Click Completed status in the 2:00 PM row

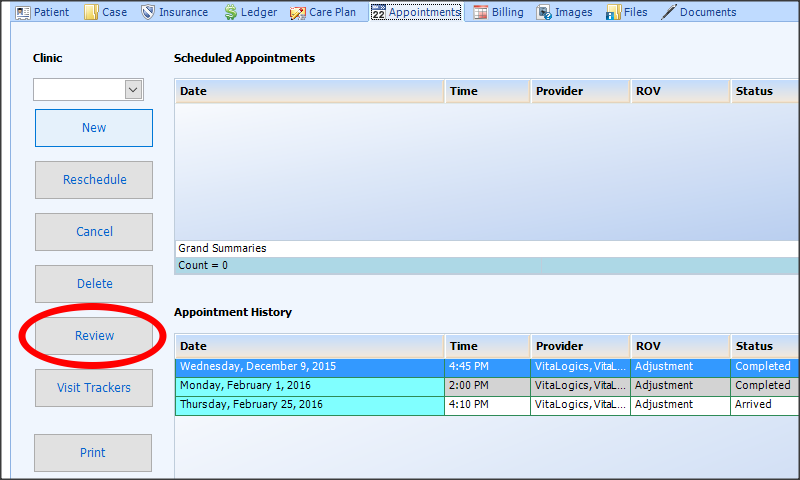pos(765,386)
